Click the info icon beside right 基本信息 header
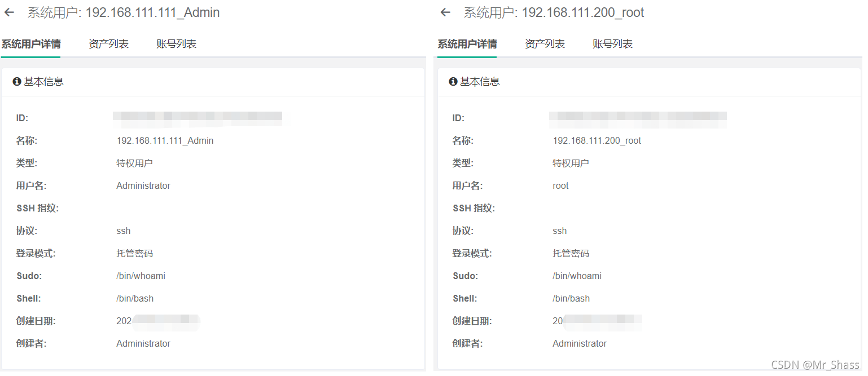This screenshot has height=376, width=868. pos(453,81)
